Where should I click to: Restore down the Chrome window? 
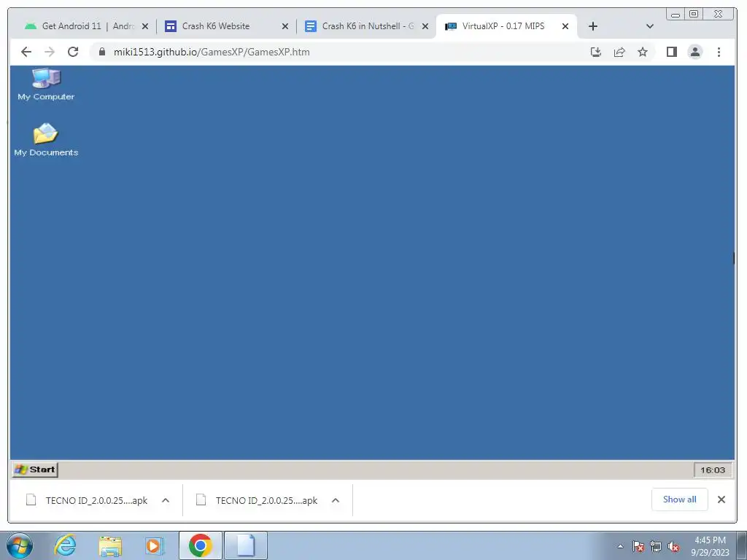click(x=694, y=15)
